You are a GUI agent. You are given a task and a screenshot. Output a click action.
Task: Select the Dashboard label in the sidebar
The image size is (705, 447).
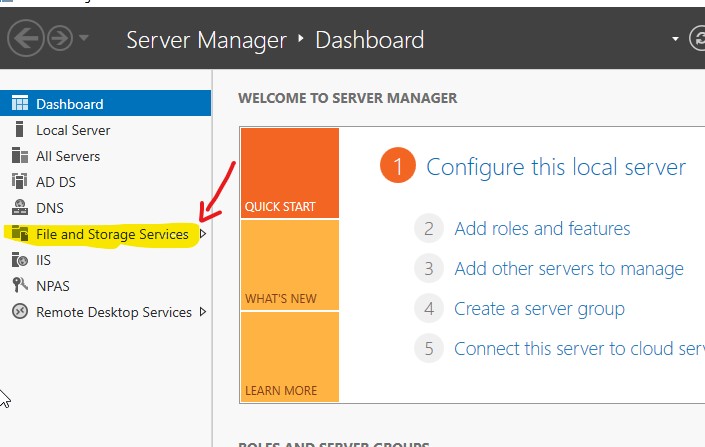pyautogui.click(x=70, y=104)
